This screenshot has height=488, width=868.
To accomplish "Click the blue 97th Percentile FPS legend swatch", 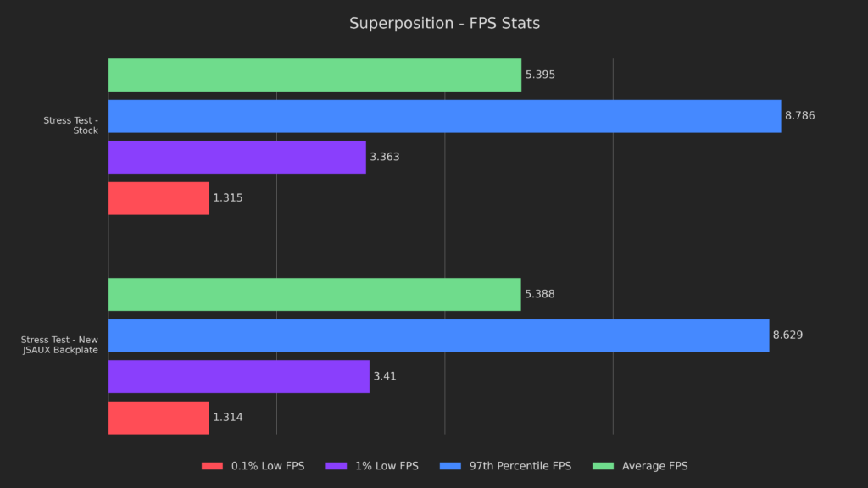I will pos(451,466).
